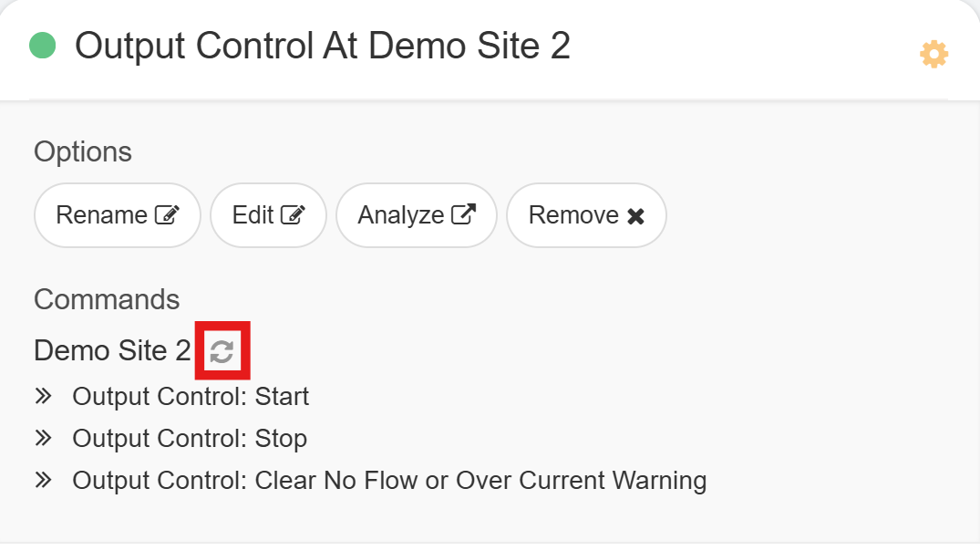
Task: Click the external link icon beside Analyze
Action: [464, 215]
